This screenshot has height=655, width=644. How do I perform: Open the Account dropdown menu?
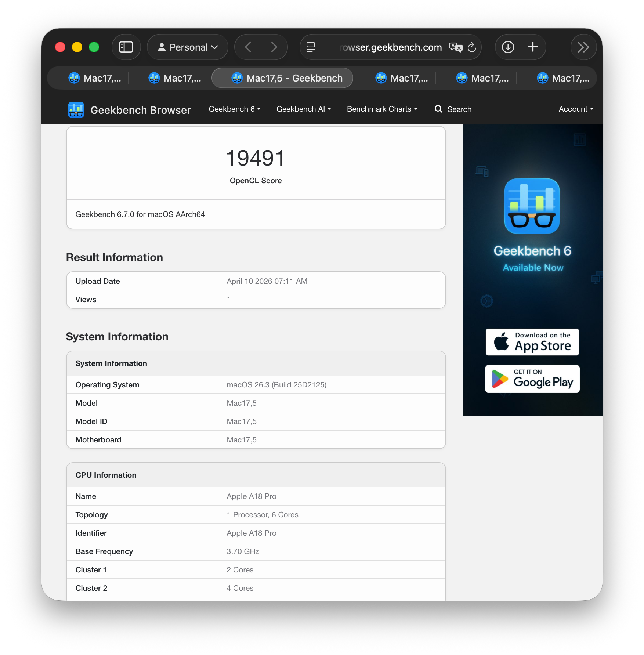576,109
